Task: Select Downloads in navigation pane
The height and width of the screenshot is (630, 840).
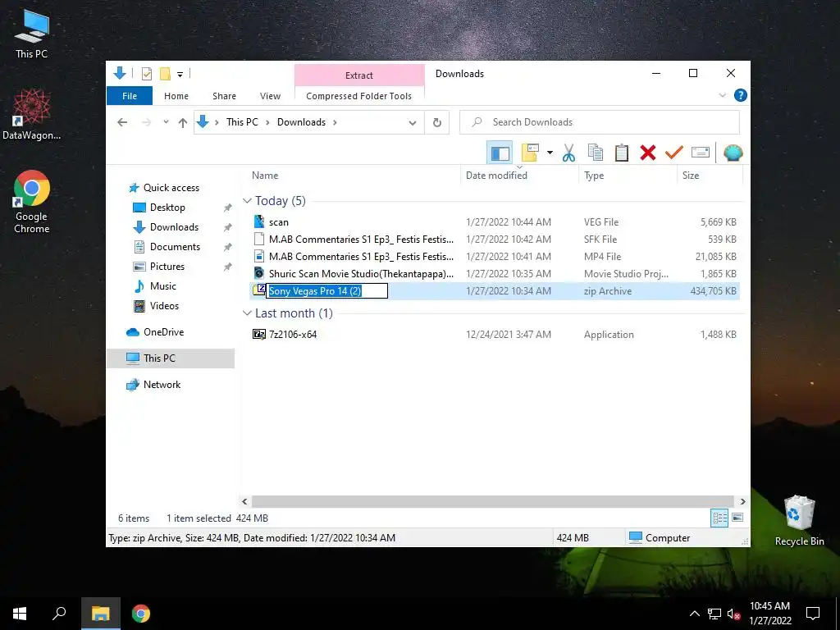Action: 174,227
